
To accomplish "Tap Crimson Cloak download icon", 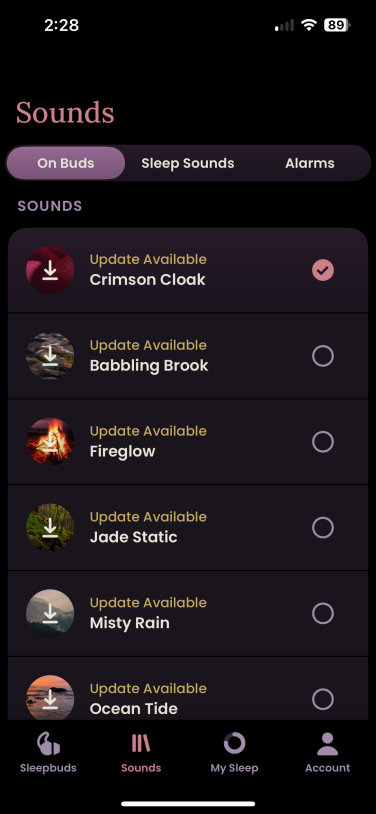I will (x=50, y=270).
